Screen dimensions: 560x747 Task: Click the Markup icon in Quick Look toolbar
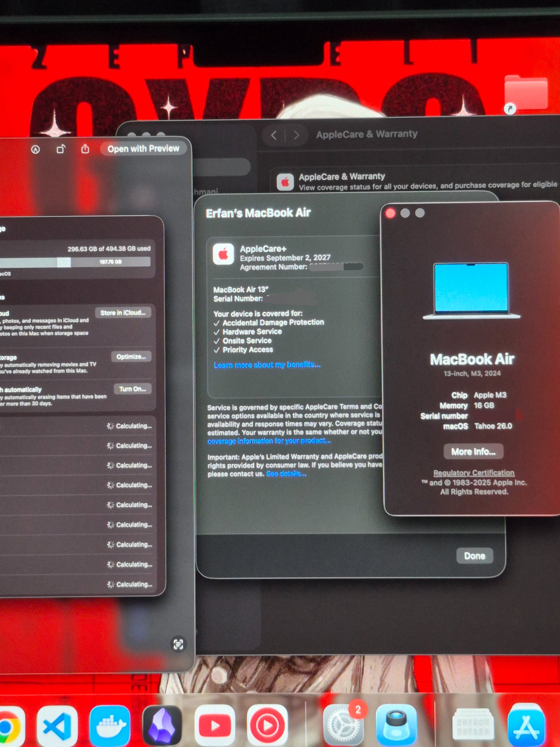35,150
